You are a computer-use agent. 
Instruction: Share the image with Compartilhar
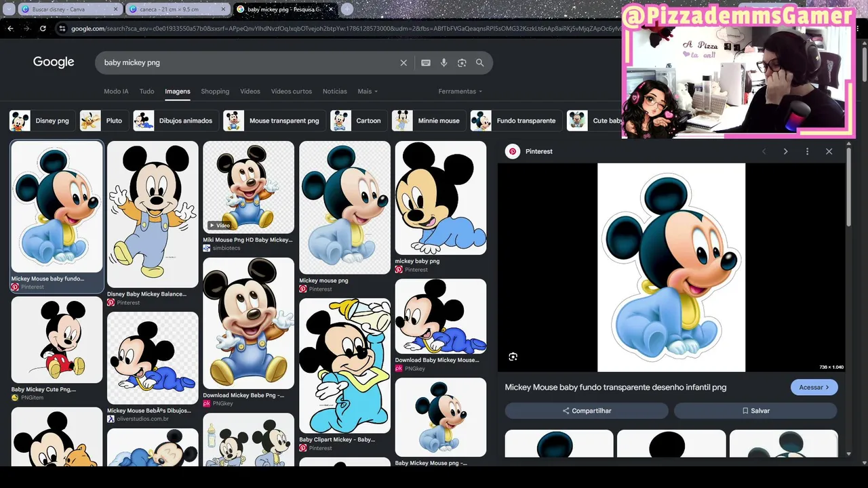point(587,411)
